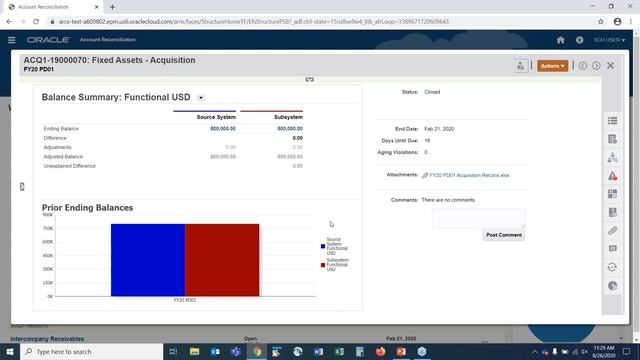Click the Status value Closed

click(x=432, y=92)
